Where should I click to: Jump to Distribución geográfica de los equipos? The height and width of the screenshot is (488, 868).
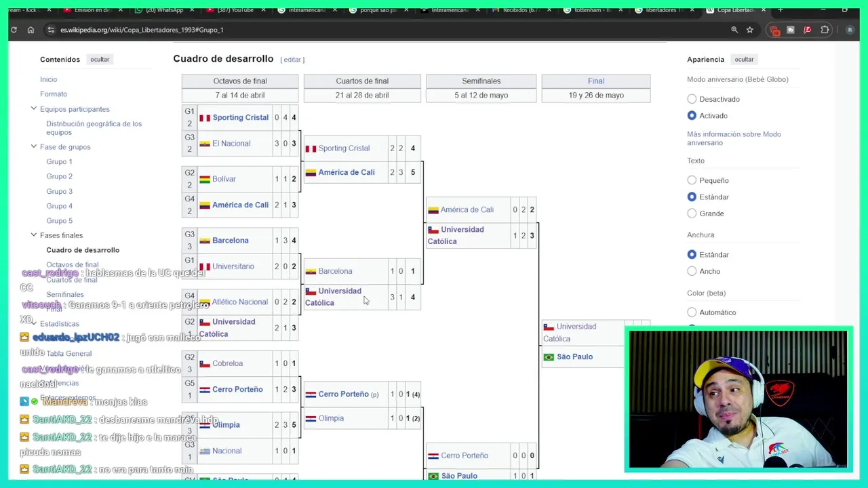pyautogui.click(x=94, y=128)
